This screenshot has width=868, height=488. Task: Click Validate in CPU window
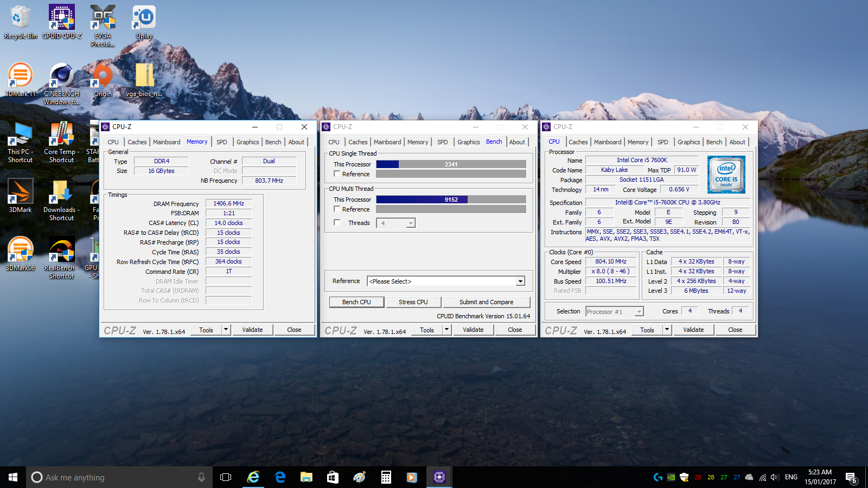point(693,330)
